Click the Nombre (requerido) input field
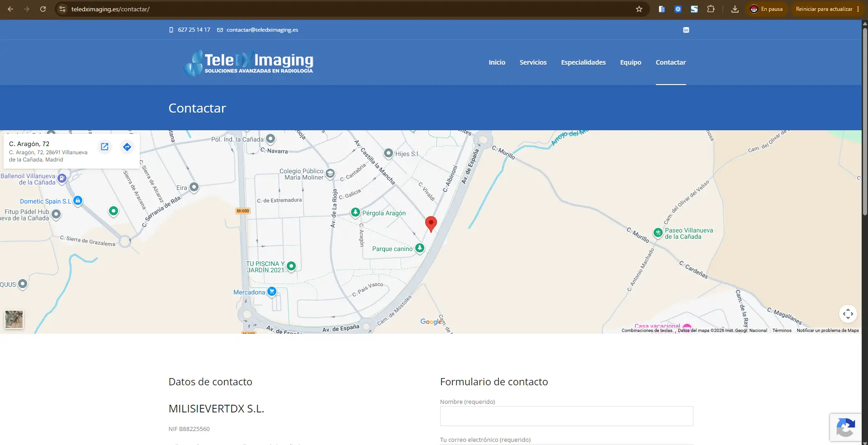868x445 pixels. 566,416
